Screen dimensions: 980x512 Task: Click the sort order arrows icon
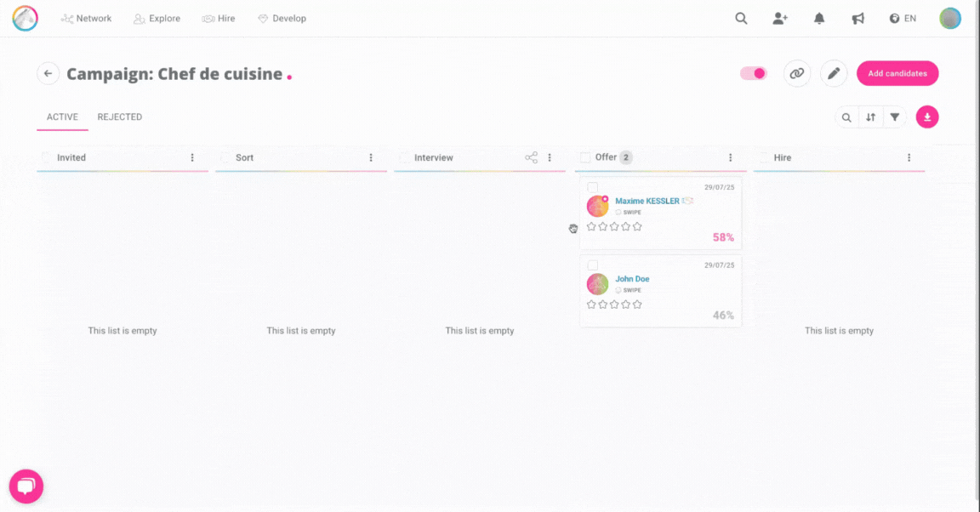point(870,117)
